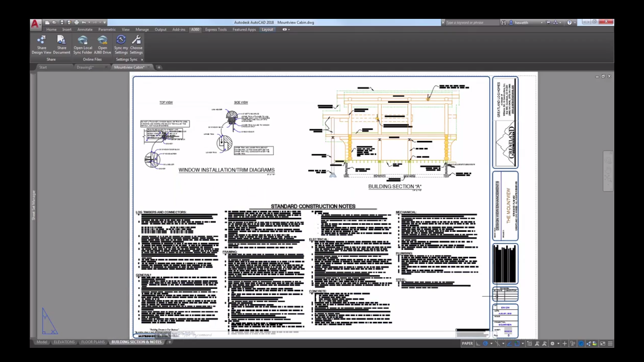
Task: Select the Layout contextual ribbon tab
Action: click(267, 29)
